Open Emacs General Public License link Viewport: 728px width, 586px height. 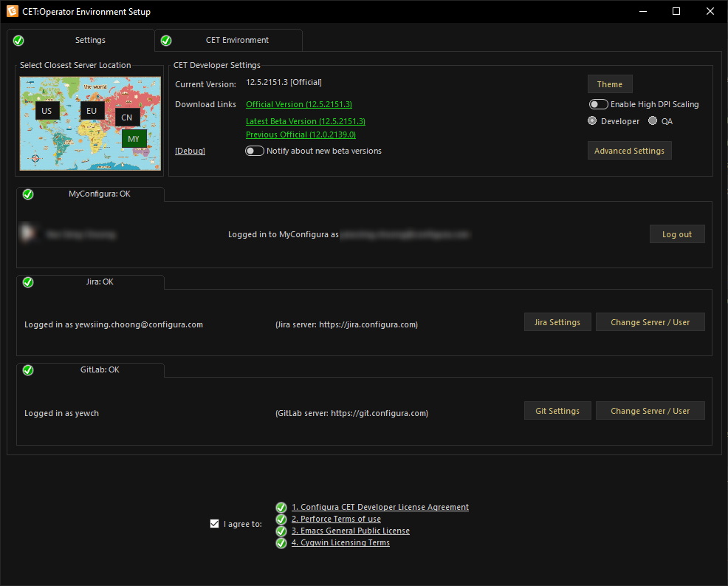click(x=351, y=531)
